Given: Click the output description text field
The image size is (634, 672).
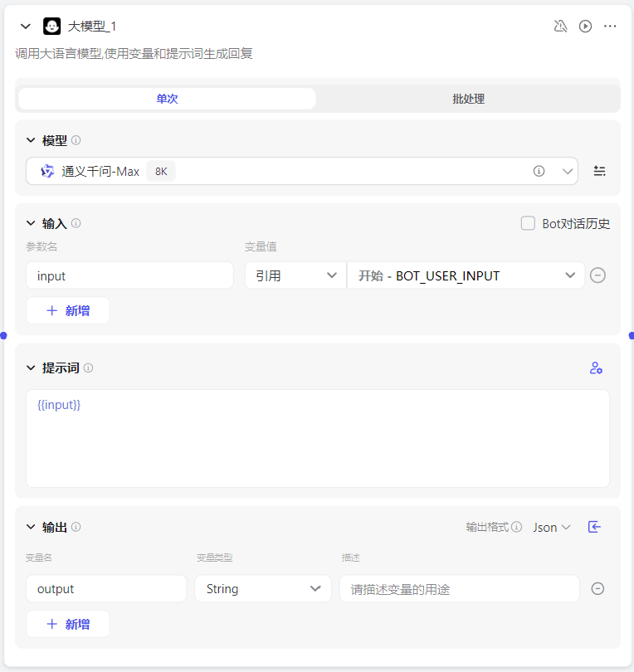Looking at the screenshot, I should point(459,588).
